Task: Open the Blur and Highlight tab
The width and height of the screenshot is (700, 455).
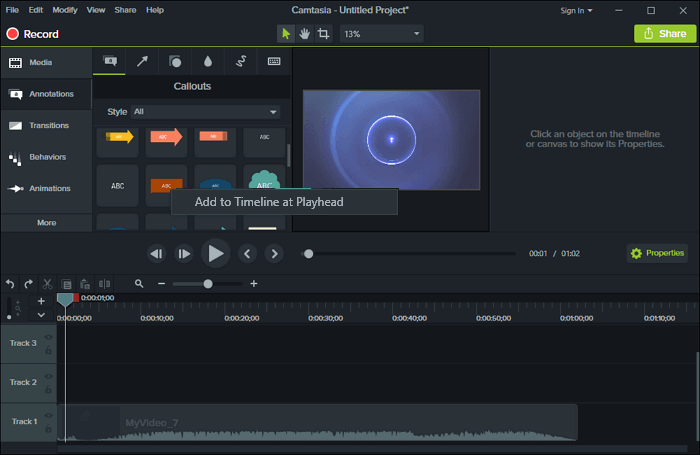Action: 208,61
